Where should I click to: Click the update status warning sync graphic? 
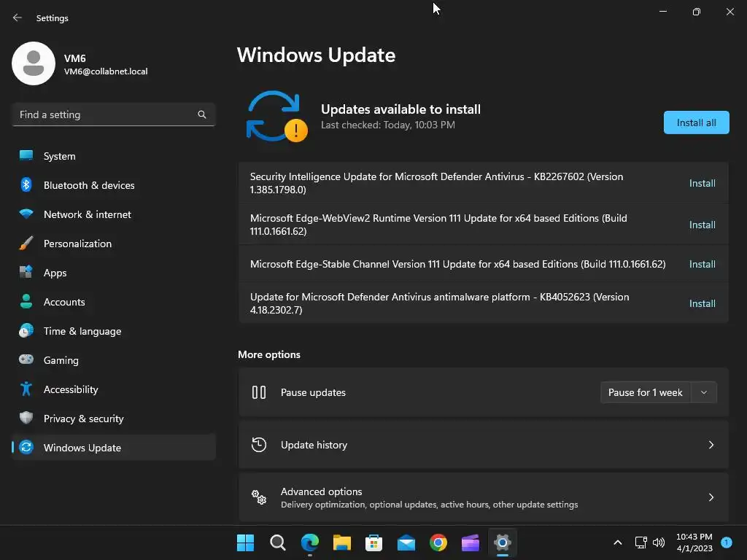click(276, 116)
